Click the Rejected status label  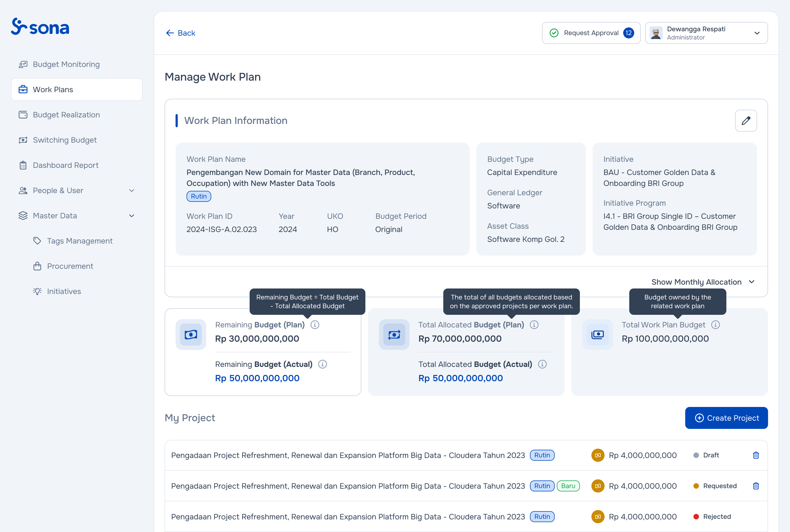(717, 517)
